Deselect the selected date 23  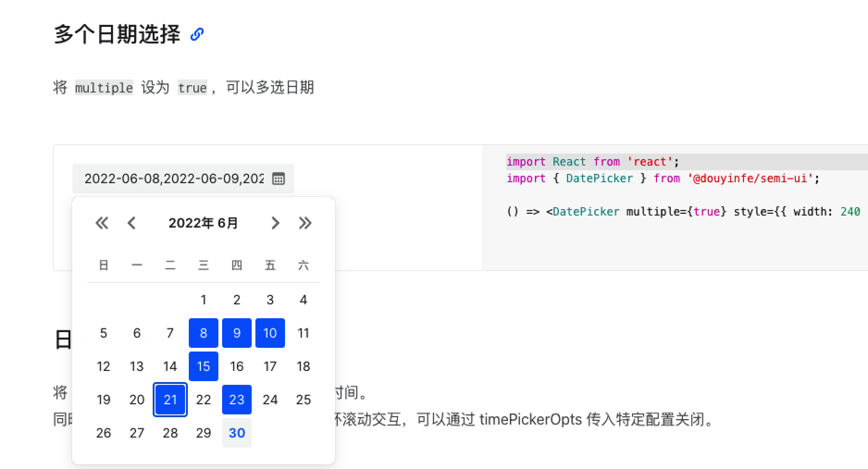click(236, 400)
